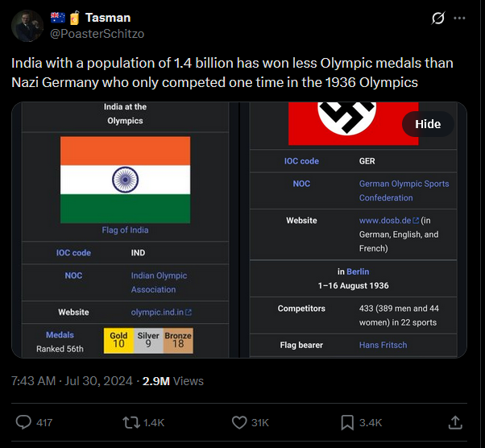Image resolution: width=485 pixels, height=448 pixels.
Task: Click the Grok slashed-circle icon
Action: coord(438,18)
